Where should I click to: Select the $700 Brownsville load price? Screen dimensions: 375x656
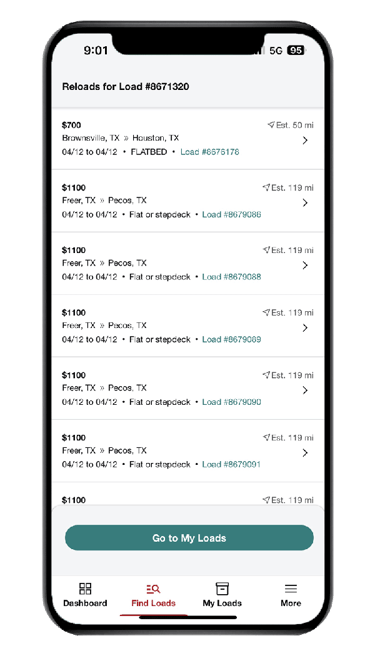click(72, 125)
